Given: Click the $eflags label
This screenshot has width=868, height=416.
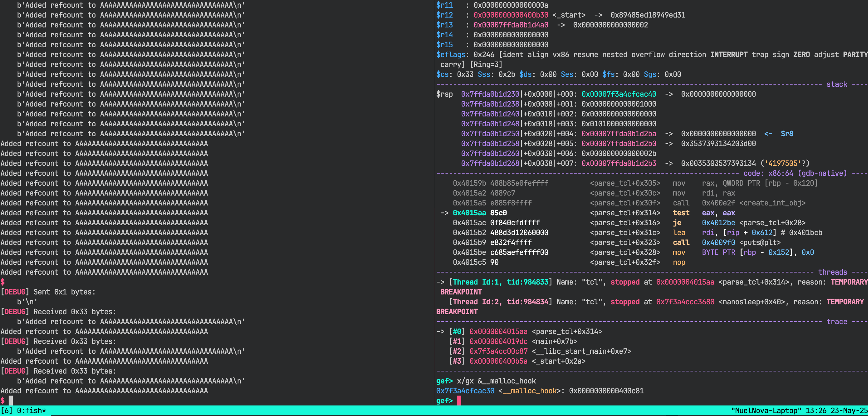Looking at the screenshot, I should tap(451, 55).
